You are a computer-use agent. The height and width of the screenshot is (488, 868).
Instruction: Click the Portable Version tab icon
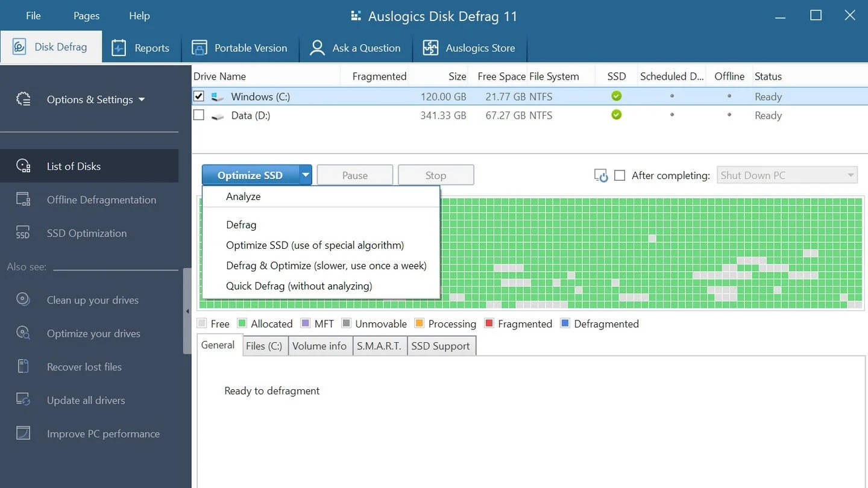click(199, 48)
